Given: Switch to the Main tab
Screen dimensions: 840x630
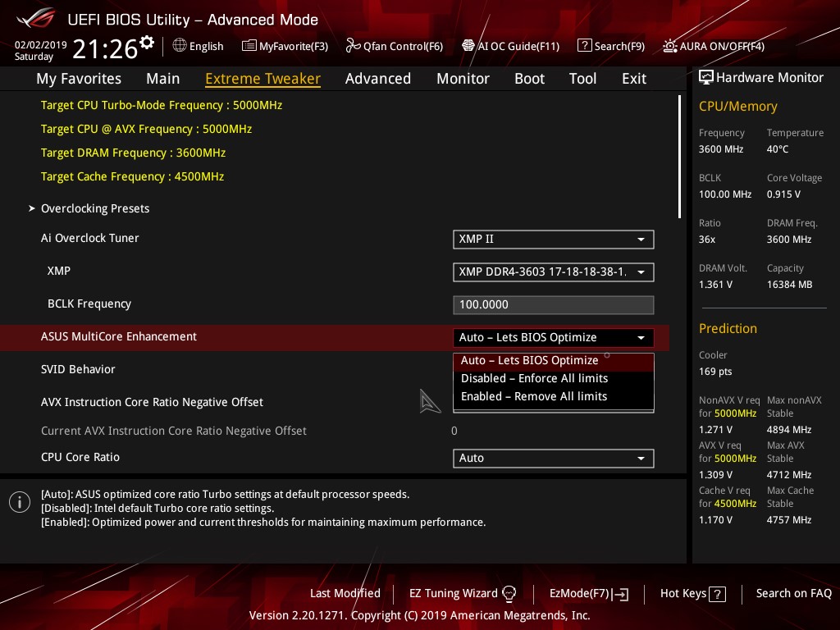Looking at the screenshot, I should coord(163,79).
